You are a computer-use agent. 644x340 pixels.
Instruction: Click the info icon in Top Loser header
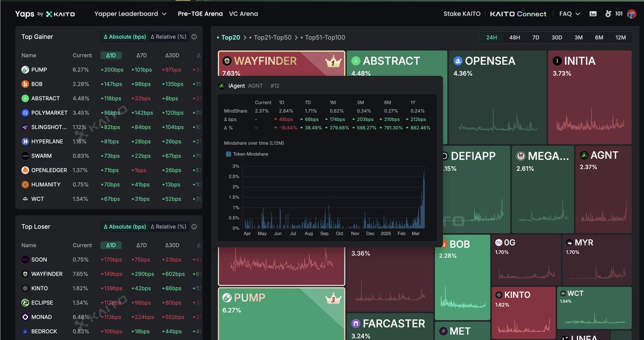(194, 227)
